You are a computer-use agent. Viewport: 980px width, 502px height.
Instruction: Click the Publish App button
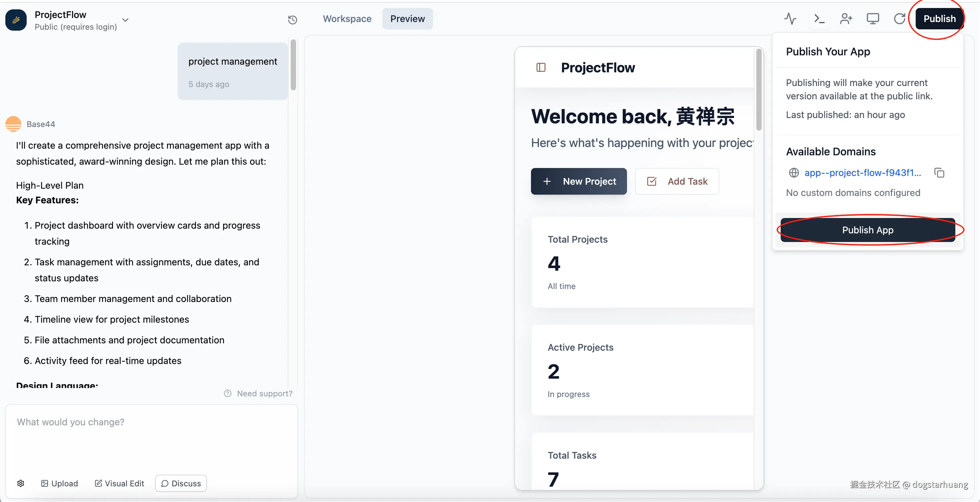[x=867, y=230]
